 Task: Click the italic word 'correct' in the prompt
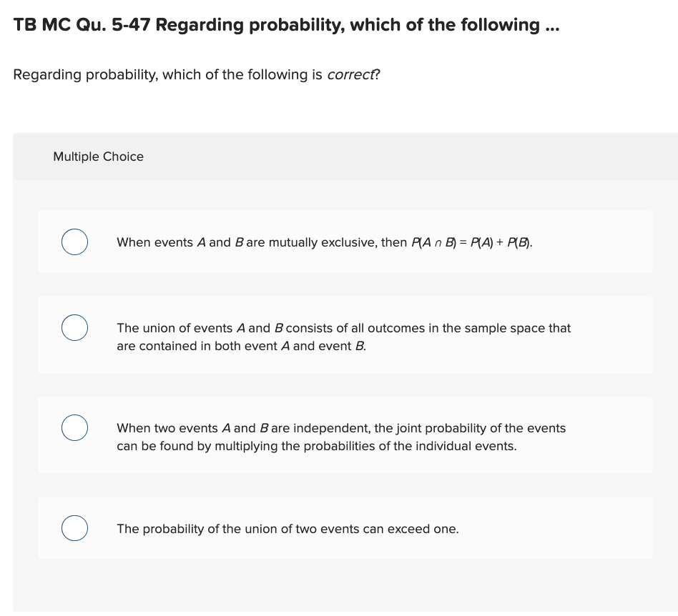[350, 75]
